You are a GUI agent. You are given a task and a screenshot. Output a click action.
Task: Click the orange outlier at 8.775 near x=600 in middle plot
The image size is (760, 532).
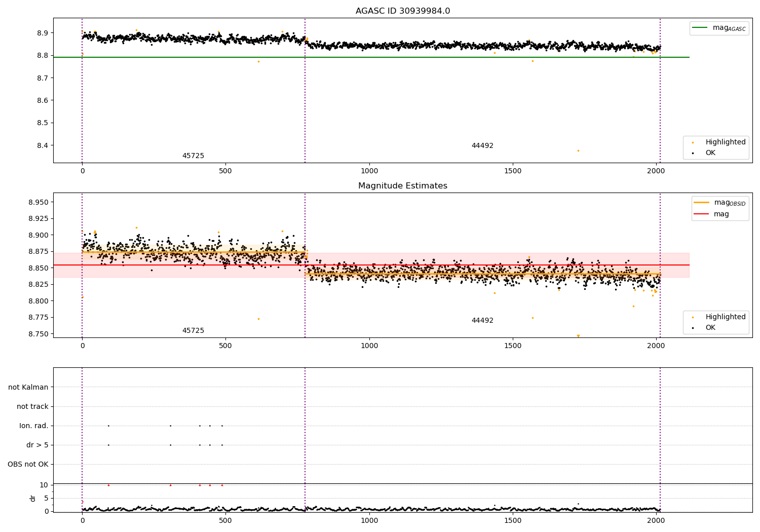[258, 319]
